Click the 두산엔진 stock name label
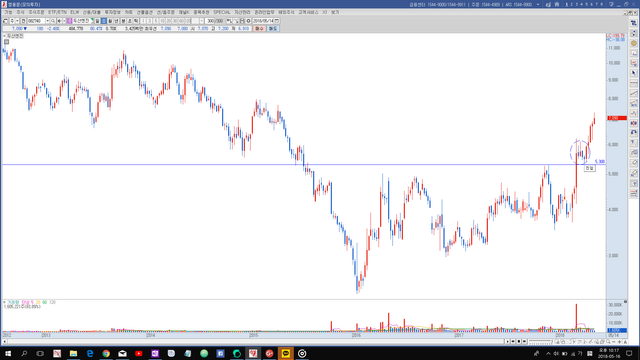This screenshot has width=640, height=360. click(15, 36)
